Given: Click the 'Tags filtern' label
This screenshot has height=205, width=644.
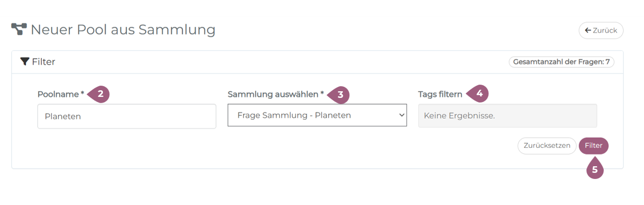Looking at the screenshot, I should click(440, 94).
